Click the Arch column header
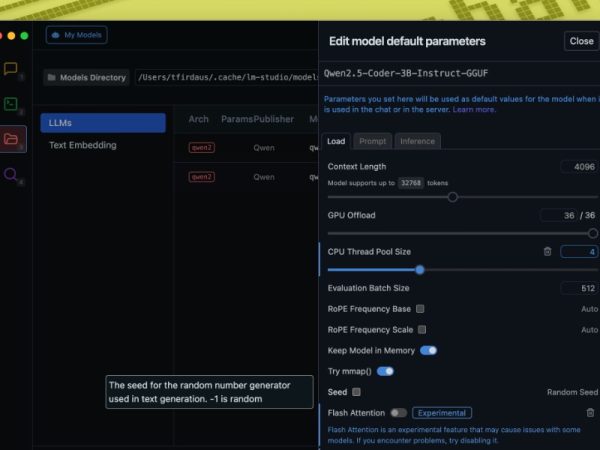The image size is (600, 450). click(198, 119)
